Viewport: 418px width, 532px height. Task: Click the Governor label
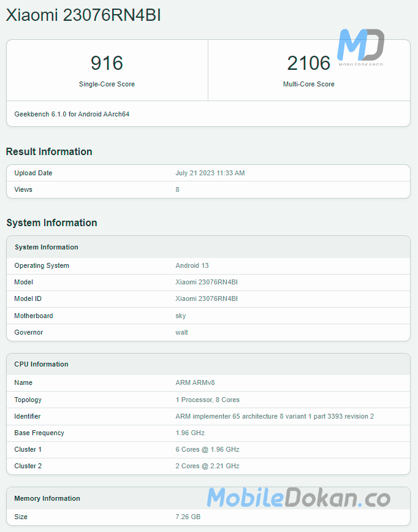tap(28, 332)
